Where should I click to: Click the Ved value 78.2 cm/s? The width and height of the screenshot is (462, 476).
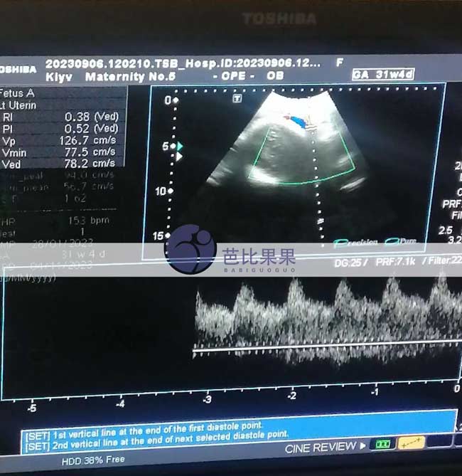90,164
